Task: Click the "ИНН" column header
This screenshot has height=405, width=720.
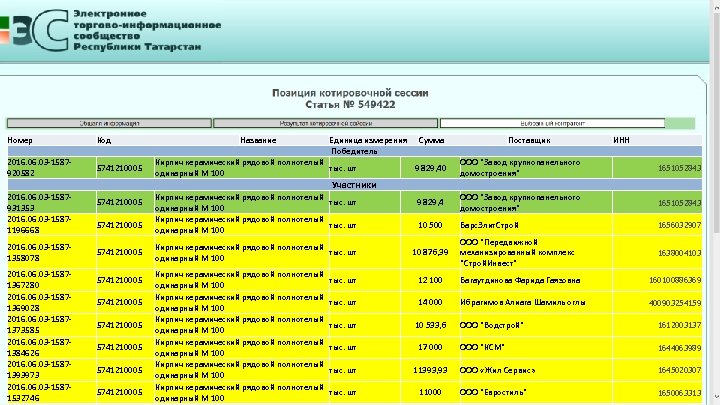Action: pyautogui.click(x=621, y=140)
